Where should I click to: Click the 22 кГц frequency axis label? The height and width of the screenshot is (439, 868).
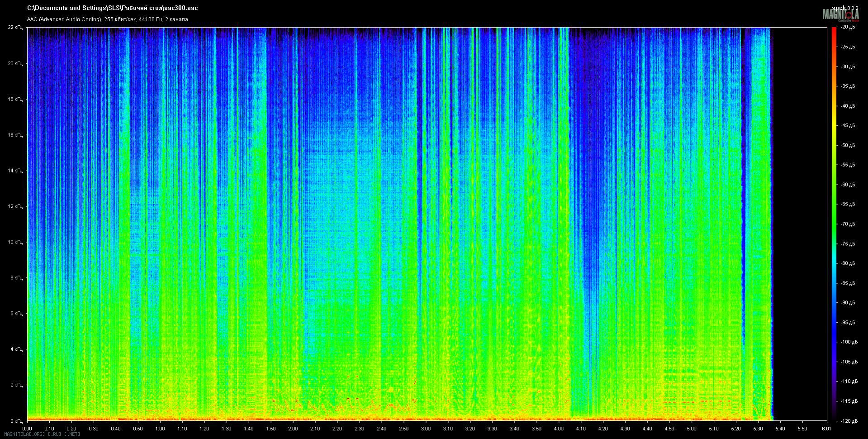[x=15, y=27]
